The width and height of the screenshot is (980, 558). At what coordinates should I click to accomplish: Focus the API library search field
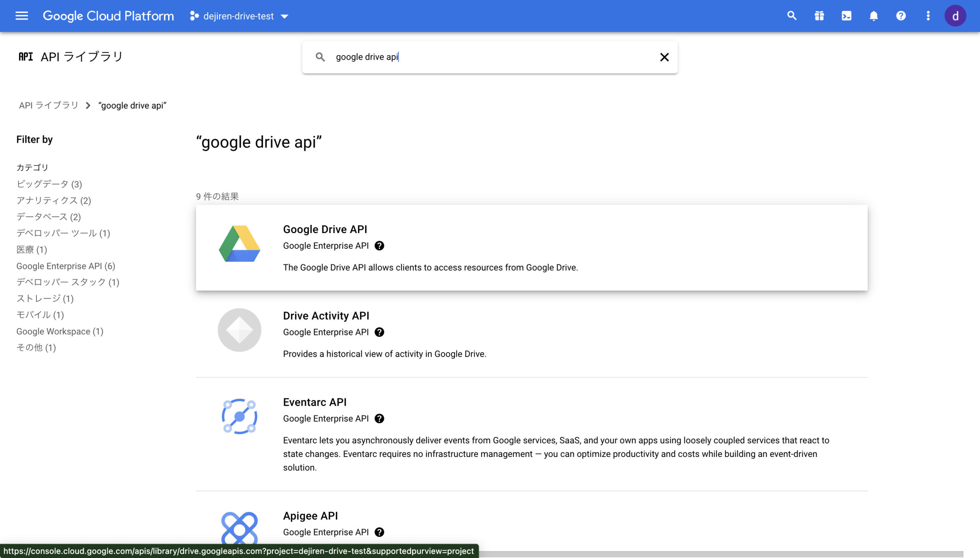tap(489, 57)
